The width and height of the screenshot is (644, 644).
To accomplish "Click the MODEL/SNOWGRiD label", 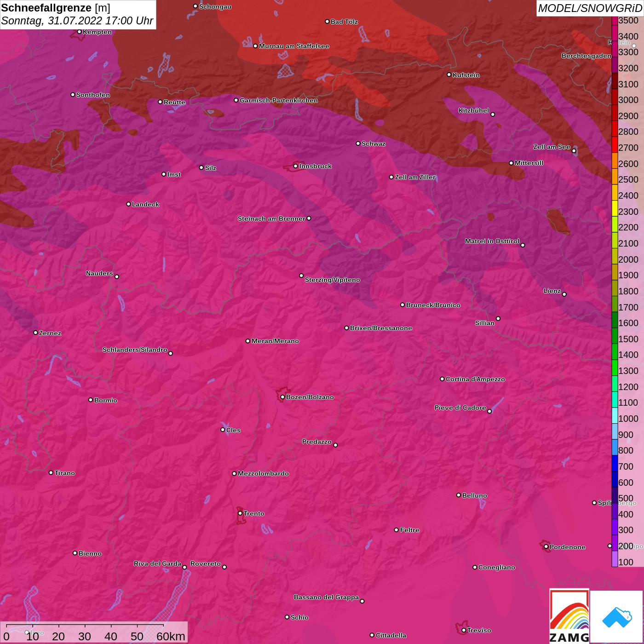I will pyautogui.click(x=590, y=8).
